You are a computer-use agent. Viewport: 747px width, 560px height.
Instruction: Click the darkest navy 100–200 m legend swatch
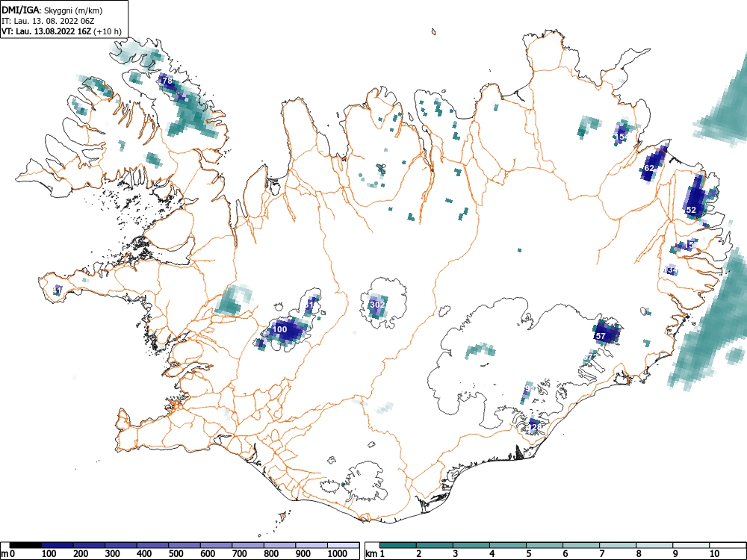tap(58, 545)
